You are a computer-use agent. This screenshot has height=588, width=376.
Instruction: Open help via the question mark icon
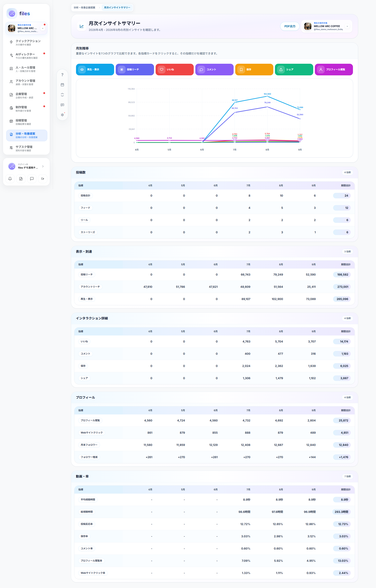point(62,75)
